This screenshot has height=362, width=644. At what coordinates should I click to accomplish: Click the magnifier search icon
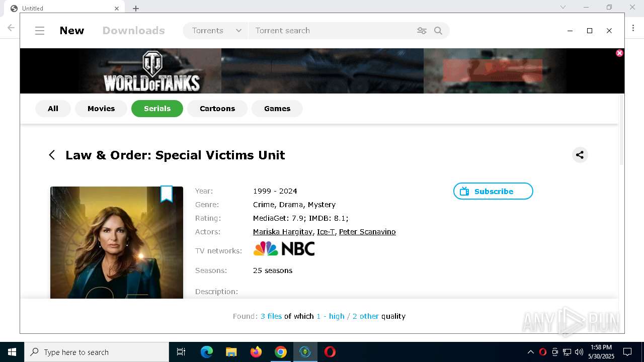click(438, 31)
